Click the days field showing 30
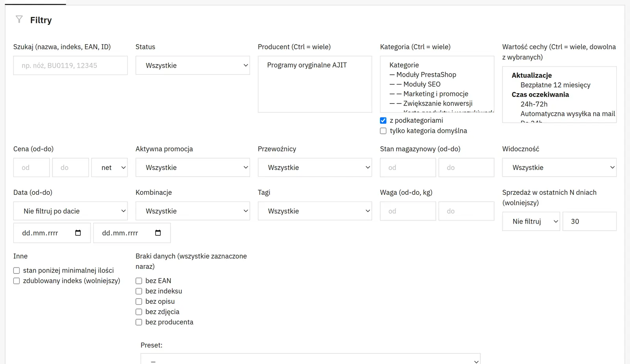630x364 pixels. [x=589, y=222]
